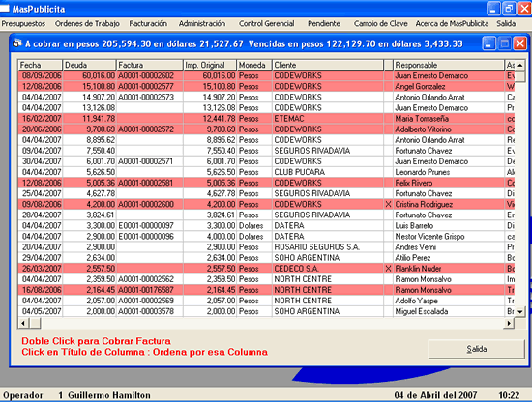
Task: Click the vertical scrollbar thumb
Action: click(519, 76)
